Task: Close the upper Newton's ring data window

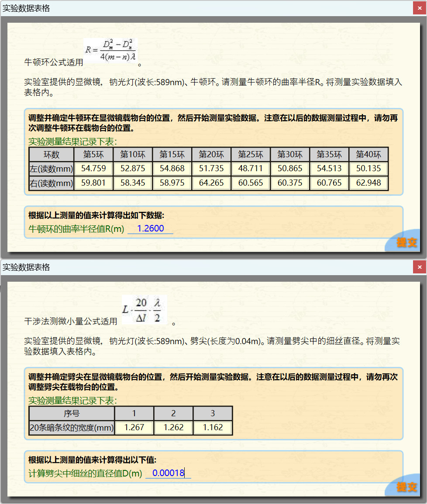Action: pos(419,8)
